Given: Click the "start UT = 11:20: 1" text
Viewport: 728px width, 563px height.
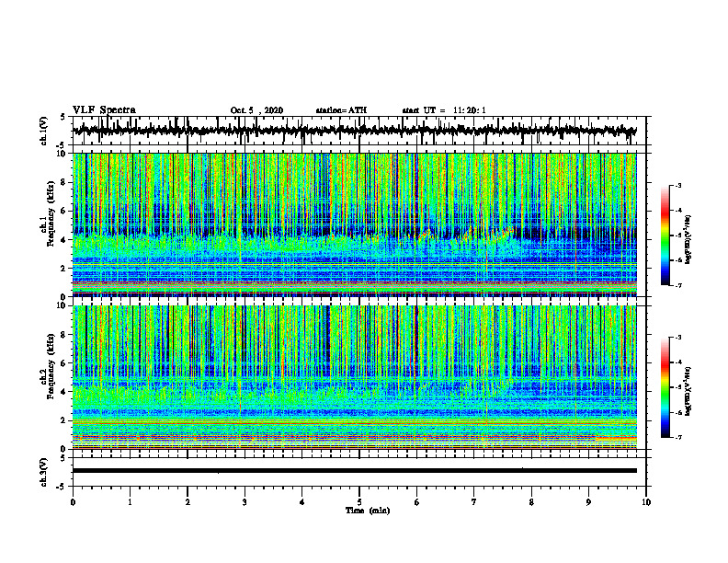Looking at the screenshot, I should click(444, 110).
